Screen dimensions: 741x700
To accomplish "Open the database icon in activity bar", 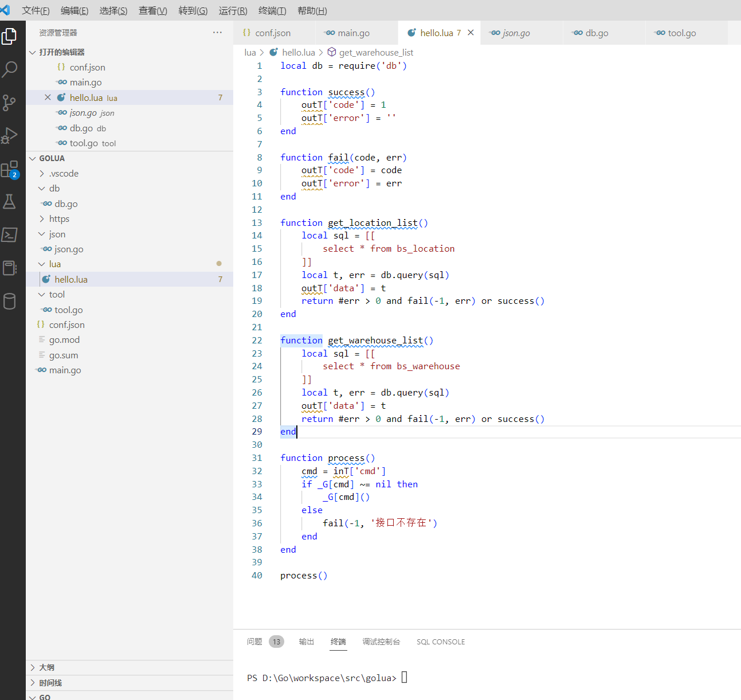I will tap(10, 301).
